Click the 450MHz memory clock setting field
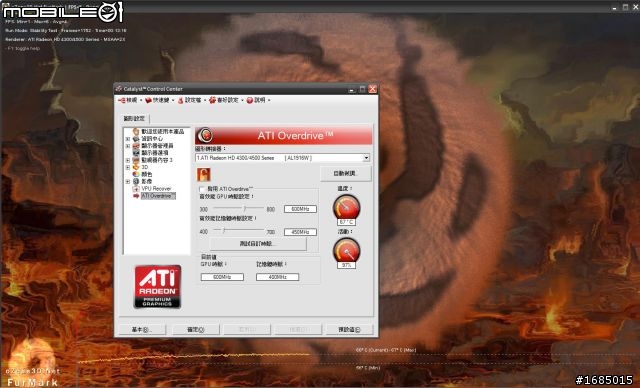 [x=300, y=232]
